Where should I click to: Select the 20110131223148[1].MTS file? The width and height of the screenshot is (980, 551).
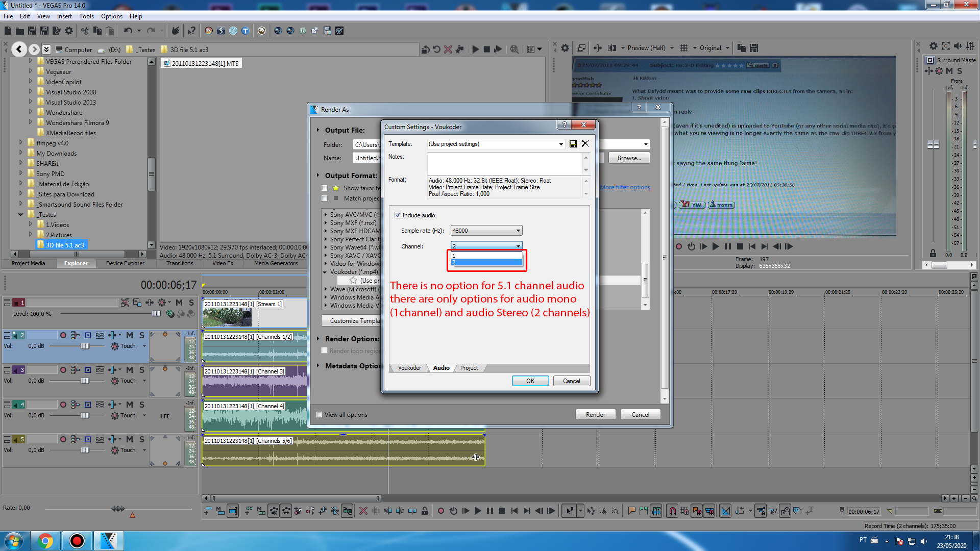[x=201, y=63]
